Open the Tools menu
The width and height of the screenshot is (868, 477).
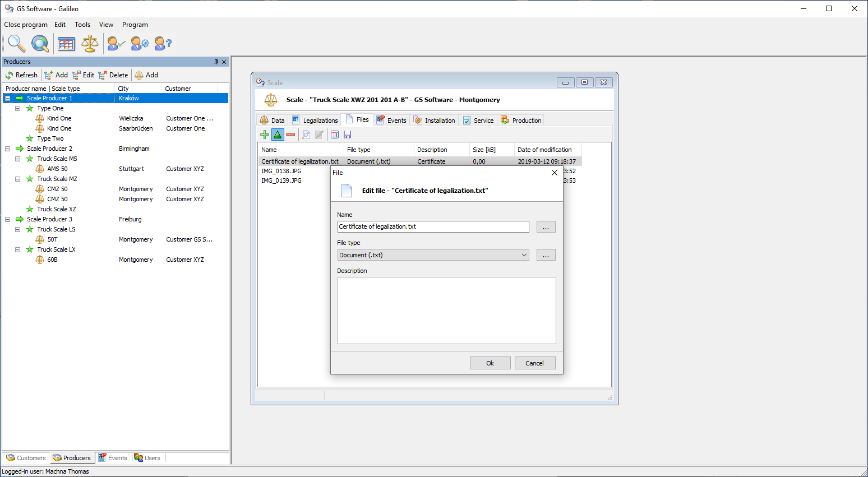coord(82,25)
